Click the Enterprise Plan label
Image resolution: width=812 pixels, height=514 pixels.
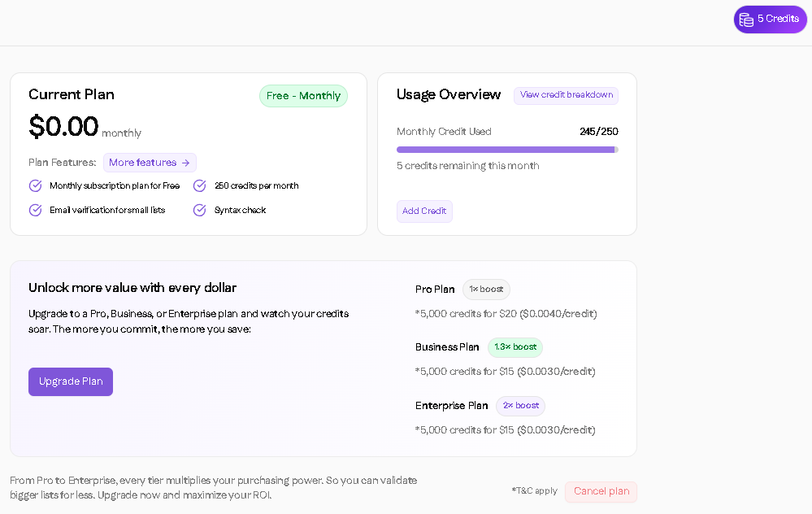[451, 406]
